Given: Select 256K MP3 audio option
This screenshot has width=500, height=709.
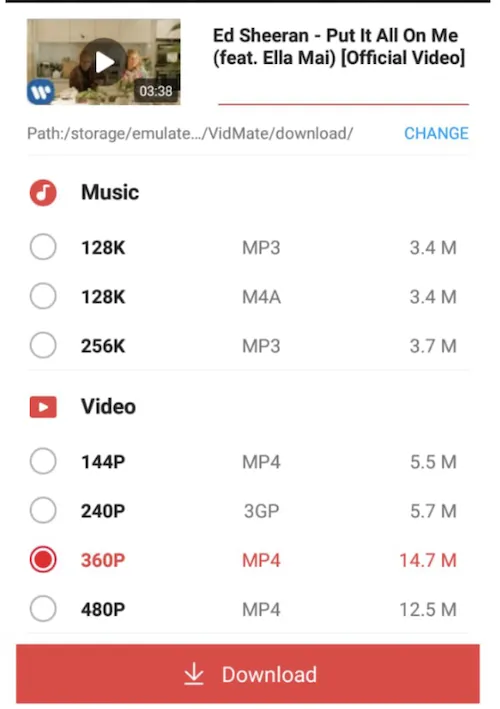Looking at the screenshot, I should click(43, 346).
